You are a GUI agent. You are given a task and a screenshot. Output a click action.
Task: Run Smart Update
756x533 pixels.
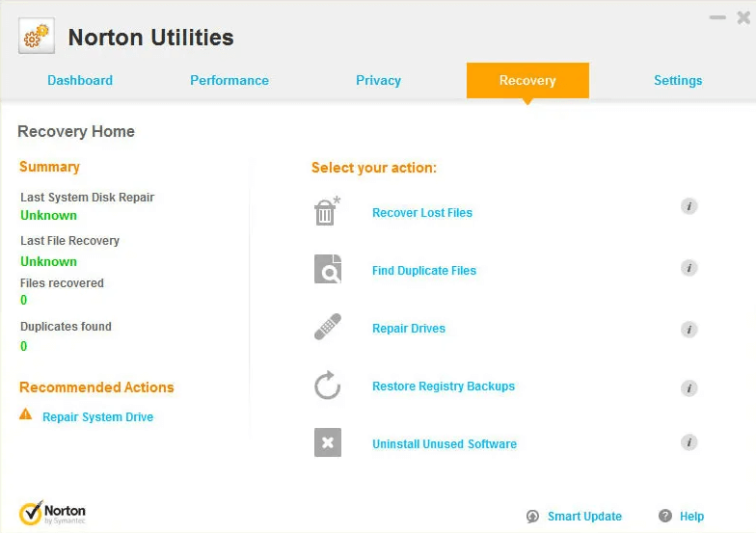pyautogui.click(x=584, y=517)
